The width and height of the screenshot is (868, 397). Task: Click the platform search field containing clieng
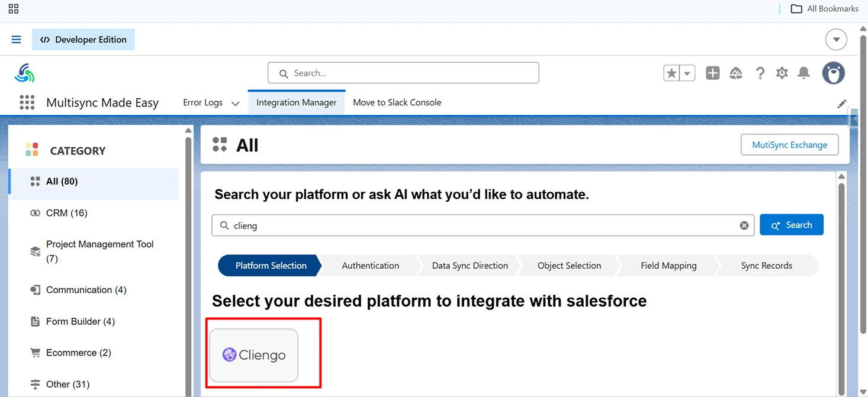[x=483, y=225]
